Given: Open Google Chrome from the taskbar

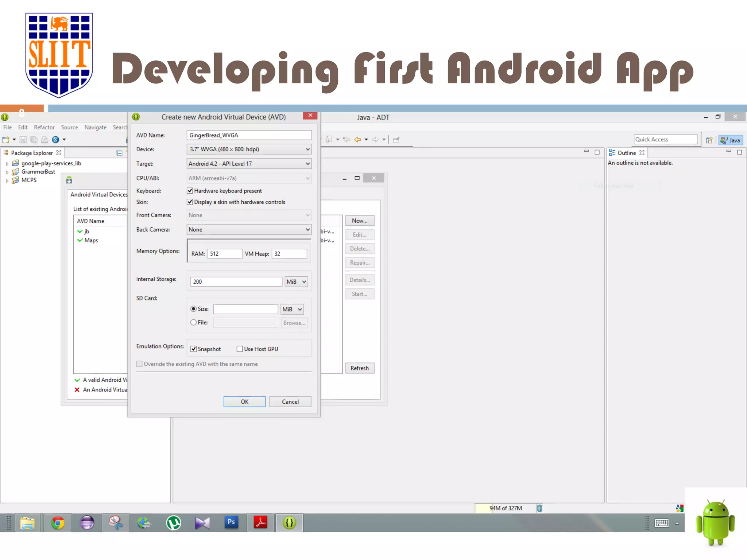Looking at the screenshot, I should click(x=58, y=523).
